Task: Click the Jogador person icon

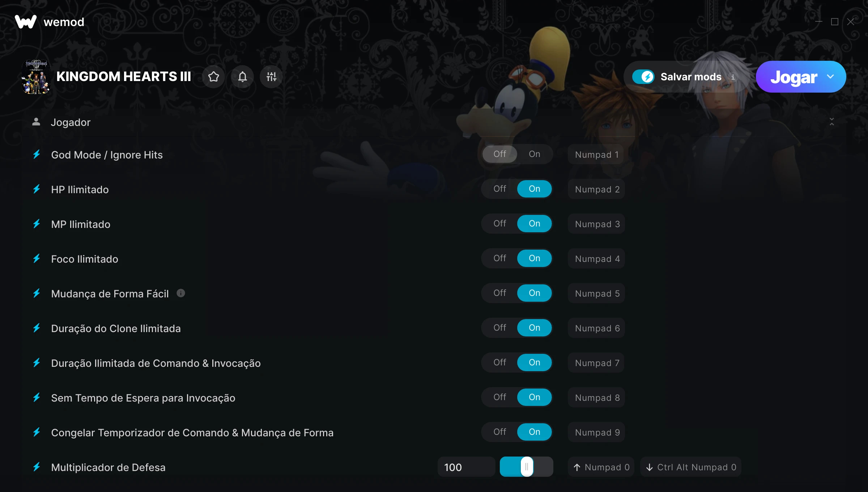Action: 36,122
